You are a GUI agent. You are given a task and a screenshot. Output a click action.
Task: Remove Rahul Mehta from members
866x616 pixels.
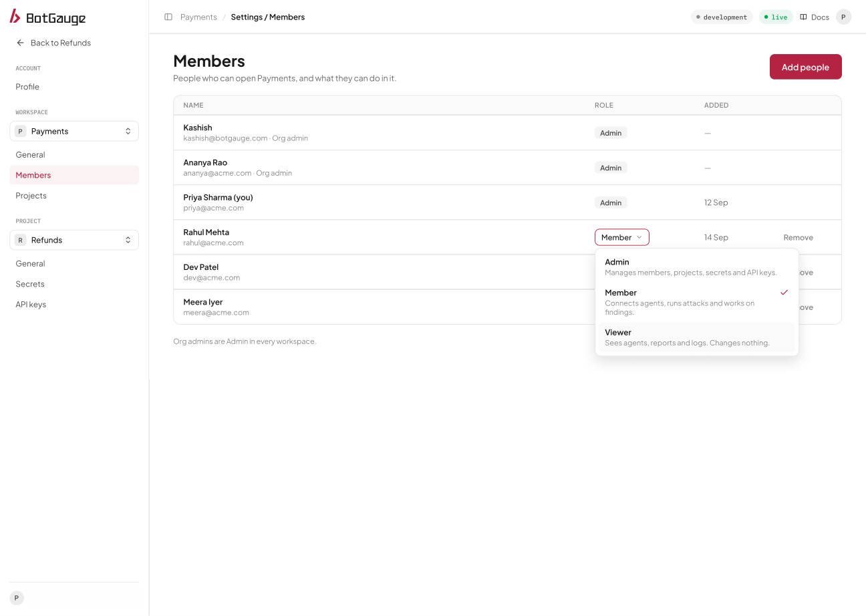[798, 237]
